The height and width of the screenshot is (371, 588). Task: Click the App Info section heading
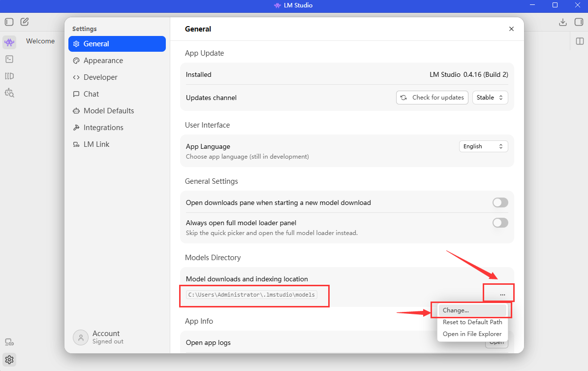point(199,321)
